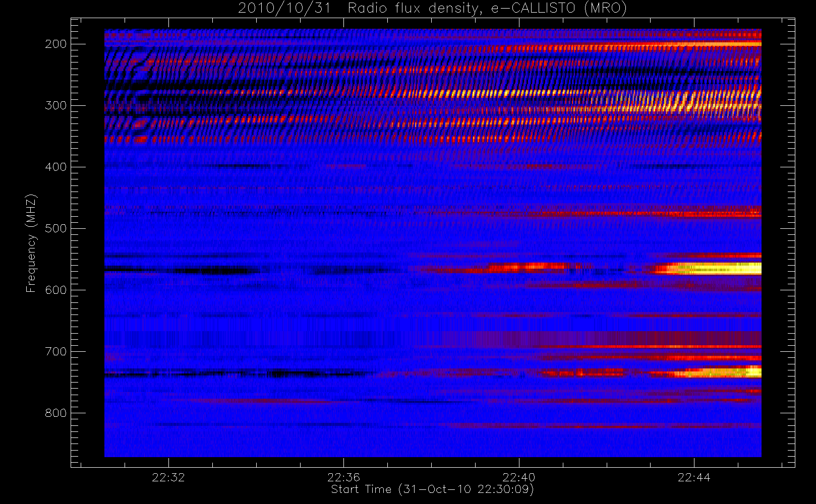Click the 22:40 time tick label
This screenshot has width=816, height=504.
[x=518, y=477]
